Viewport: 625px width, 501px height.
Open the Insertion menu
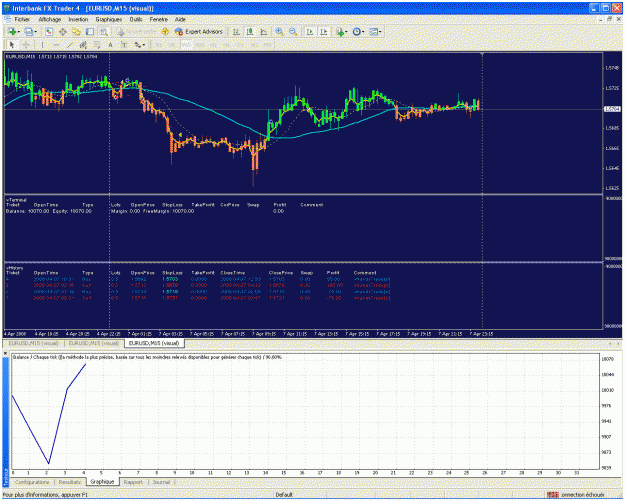[78, 19]
